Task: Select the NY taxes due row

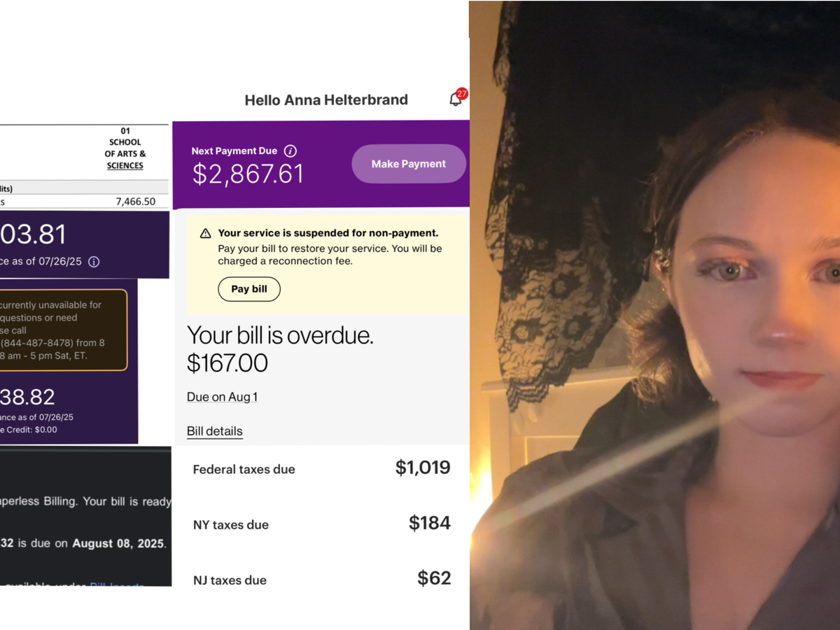Action: coord(321,524)
